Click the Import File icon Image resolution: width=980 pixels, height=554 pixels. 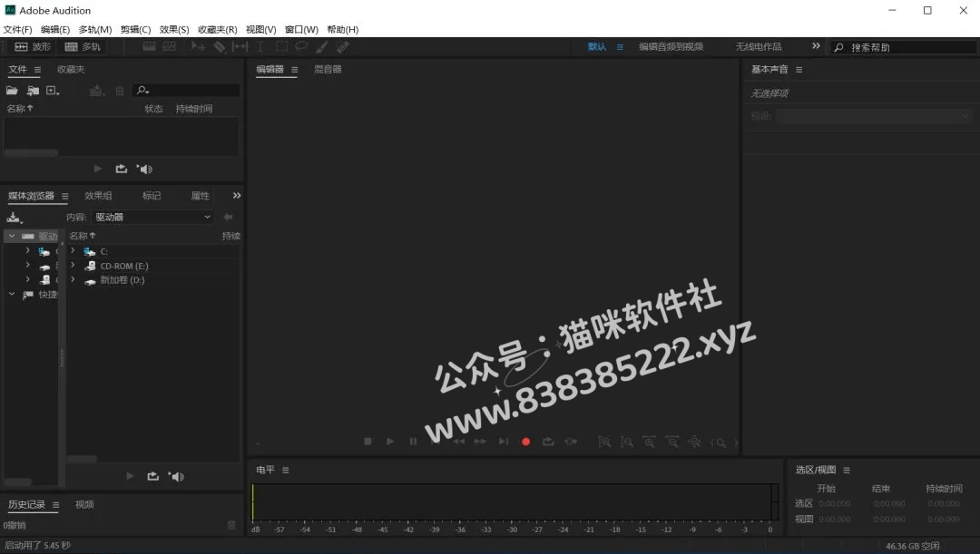33,91
